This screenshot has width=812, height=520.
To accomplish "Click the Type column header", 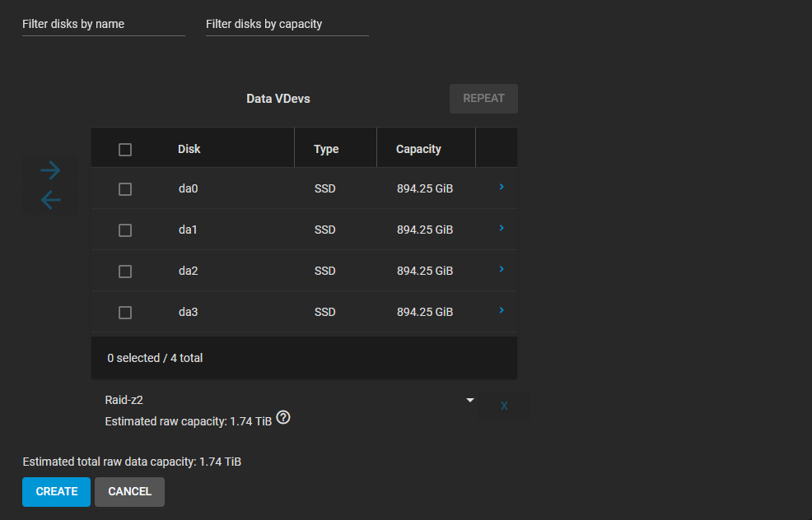I will [326, 149].
